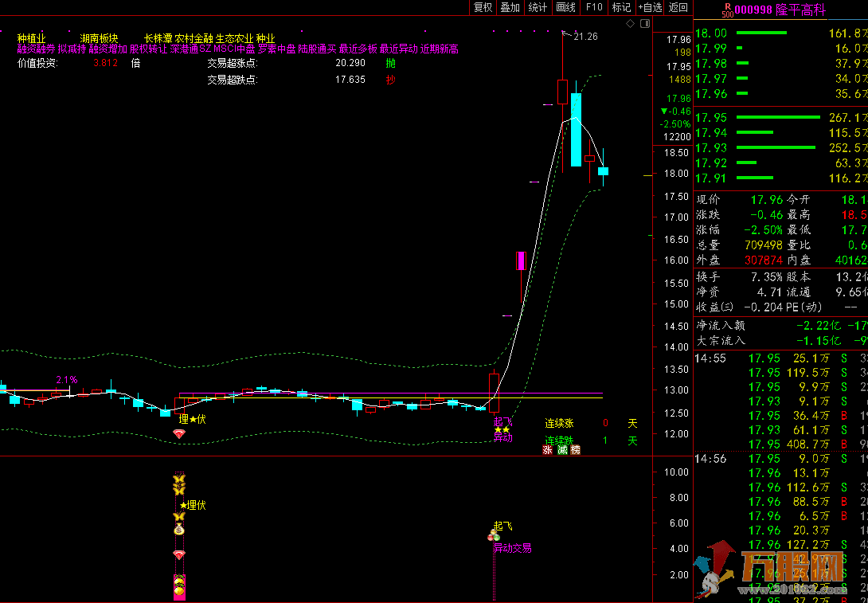Click the 种植业 sector label
The height and width of the screenshot is (603, 868).
click(x=32, y=38)
